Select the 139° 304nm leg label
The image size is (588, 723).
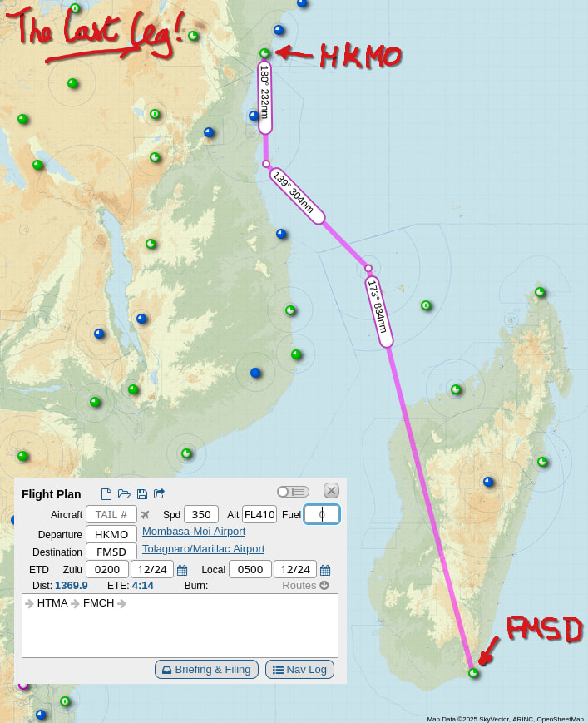point(297,196)
